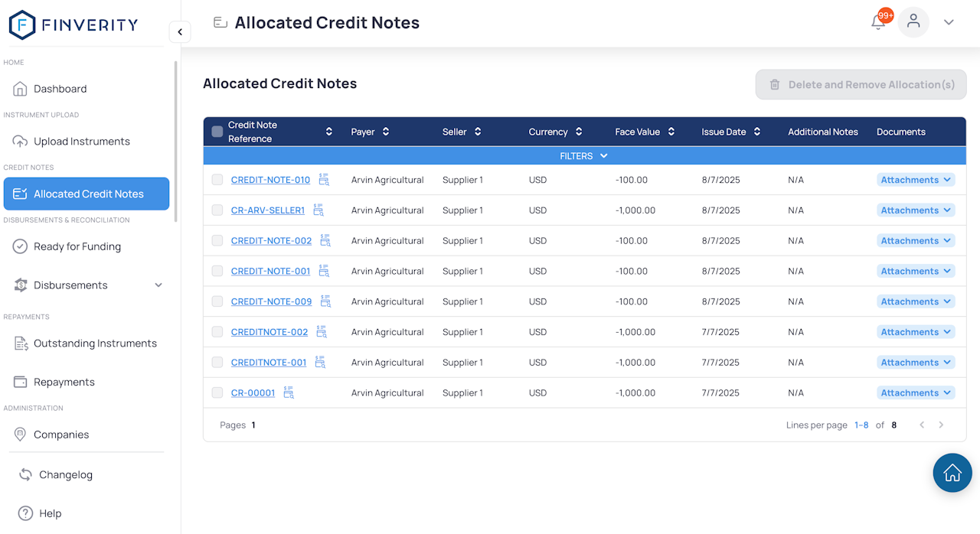Click the details icon next to CR-00001
Screen dimensions: 980x534
click(289, 392)
